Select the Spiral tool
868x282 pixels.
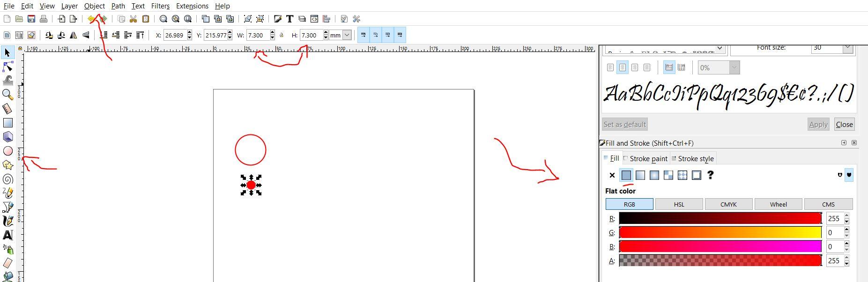coord(7,179)
